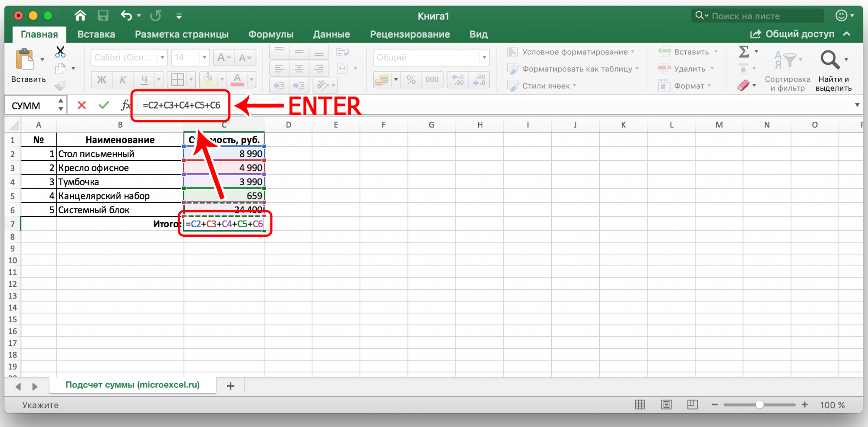Redo the last action
Viewport: 868px width, 427px height.
tap(155, 16)
